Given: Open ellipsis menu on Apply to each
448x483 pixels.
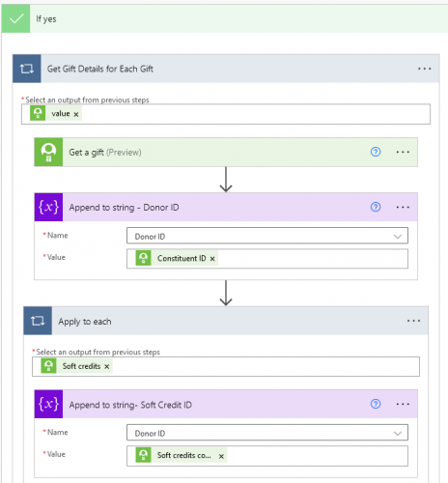Looking at the screenshot, I should [x=413, y=321].
